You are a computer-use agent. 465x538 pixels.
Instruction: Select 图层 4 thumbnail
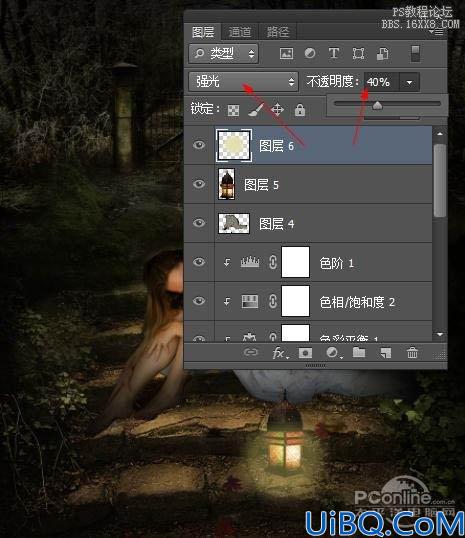[234, 223]
